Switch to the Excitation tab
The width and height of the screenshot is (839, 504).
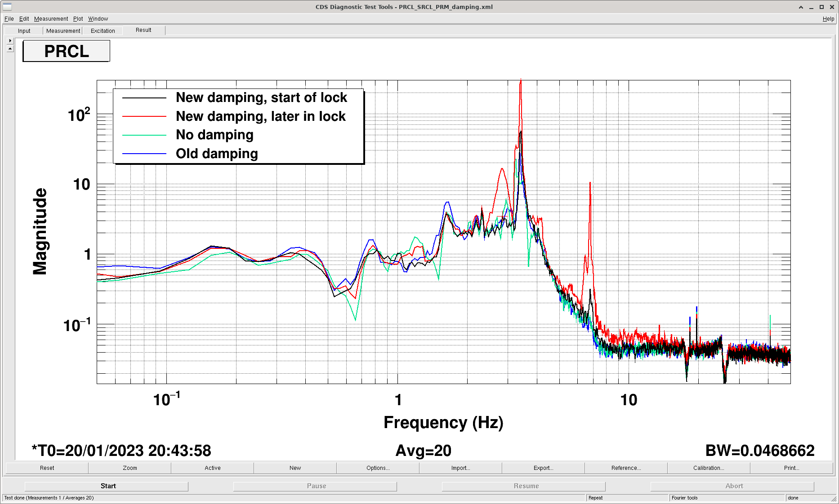coord(103,31)
